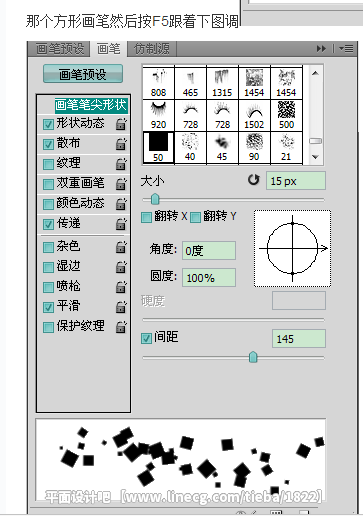Screen dimensions: 363x516
Task: Collapse panel with double-arrow icon
Action: 321,49
